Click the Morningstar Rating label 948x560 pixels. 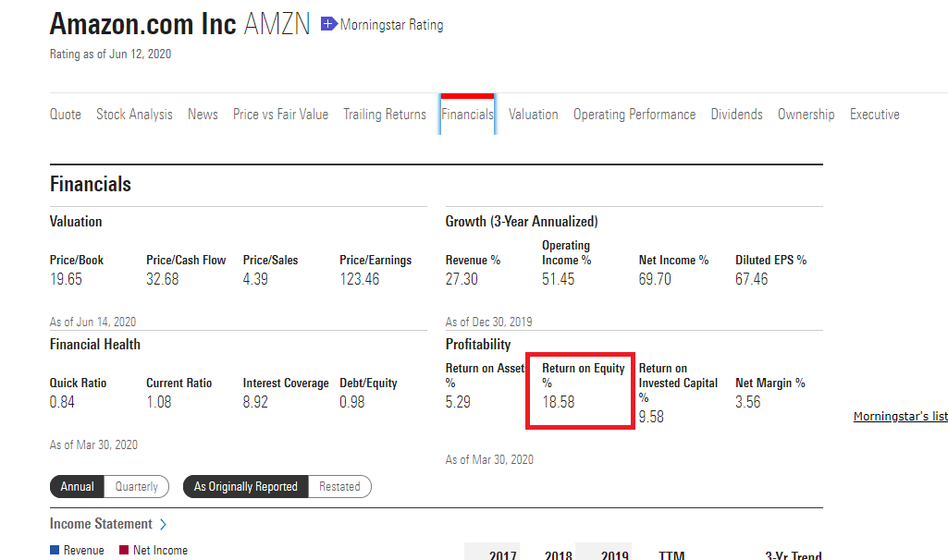coord(391,25)
